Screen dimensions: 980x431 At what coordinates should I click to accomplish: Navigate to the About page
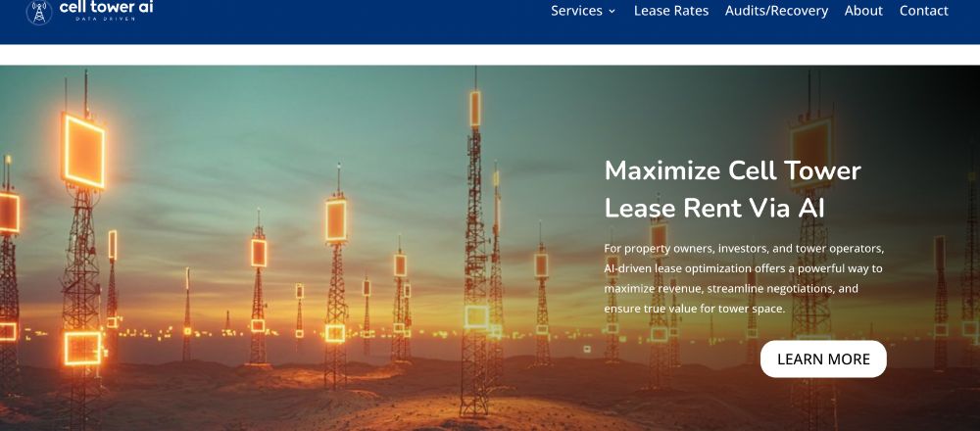[x=863, y=11]
